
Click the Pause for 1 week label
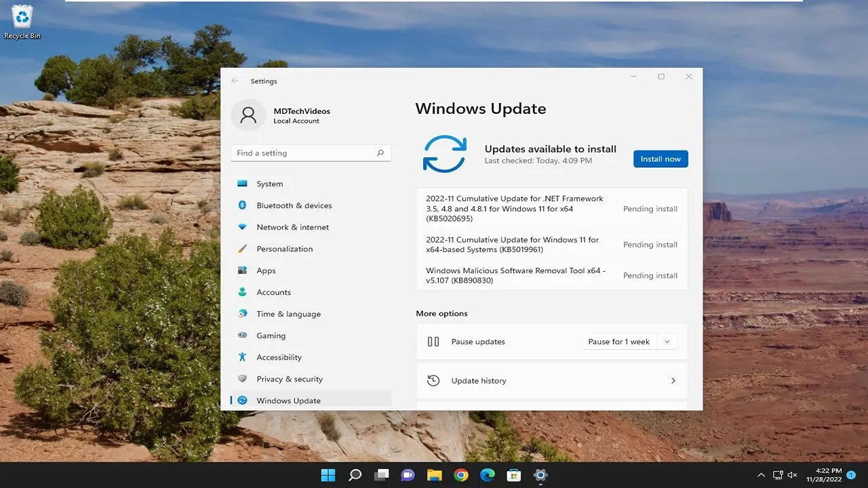(x=618, y=342)
